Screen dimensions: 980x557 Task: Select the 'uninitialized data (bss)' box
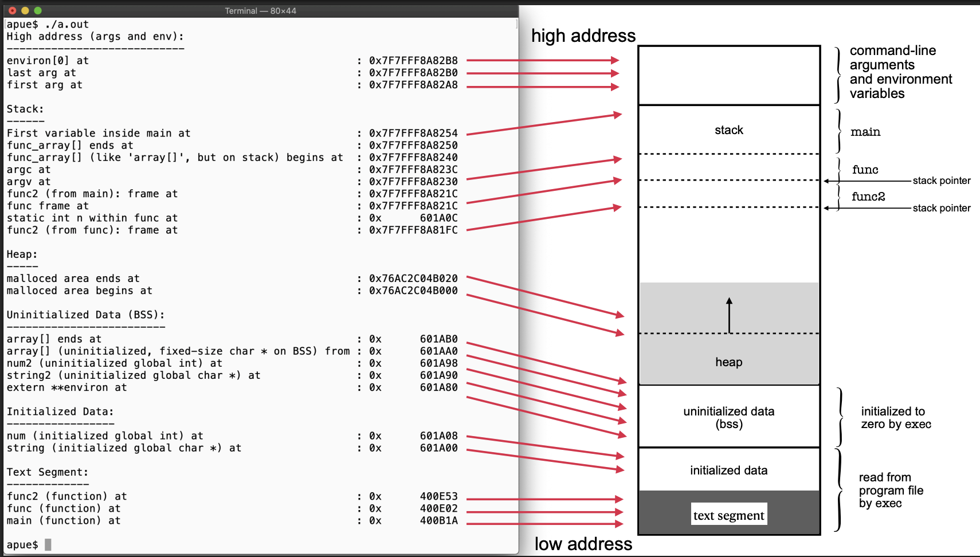[728, 417]
